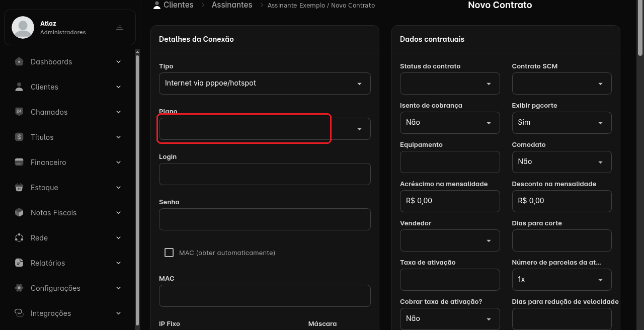
Task: Click the Estoque basket icon
Action: [19, 187]
